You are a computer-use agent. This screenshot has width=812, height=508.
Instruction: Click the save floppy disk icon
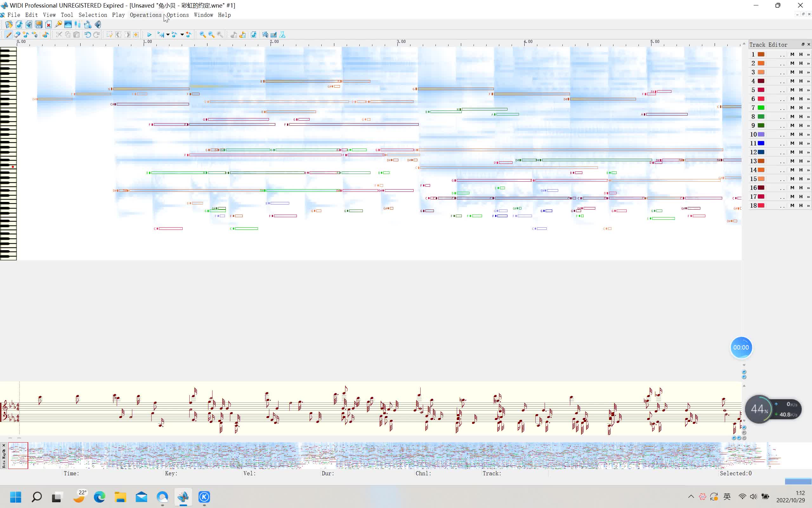[39, 24]
